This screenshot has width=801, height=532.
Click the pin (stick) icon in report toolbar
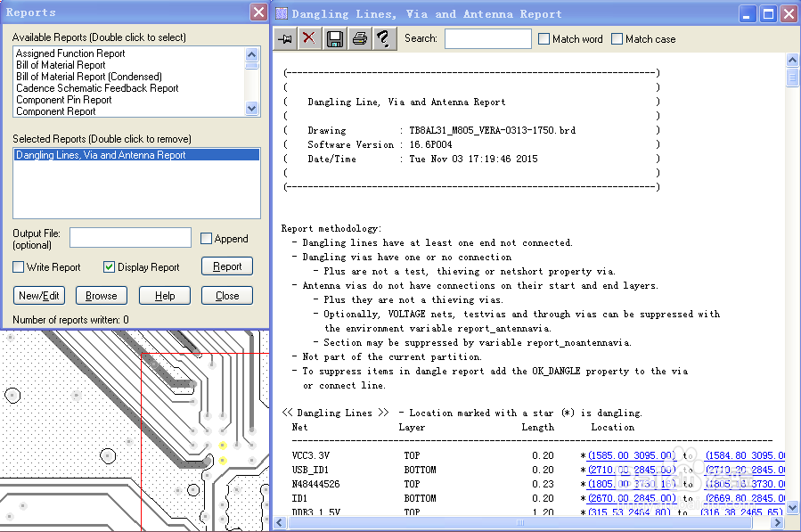click(285, 39)
